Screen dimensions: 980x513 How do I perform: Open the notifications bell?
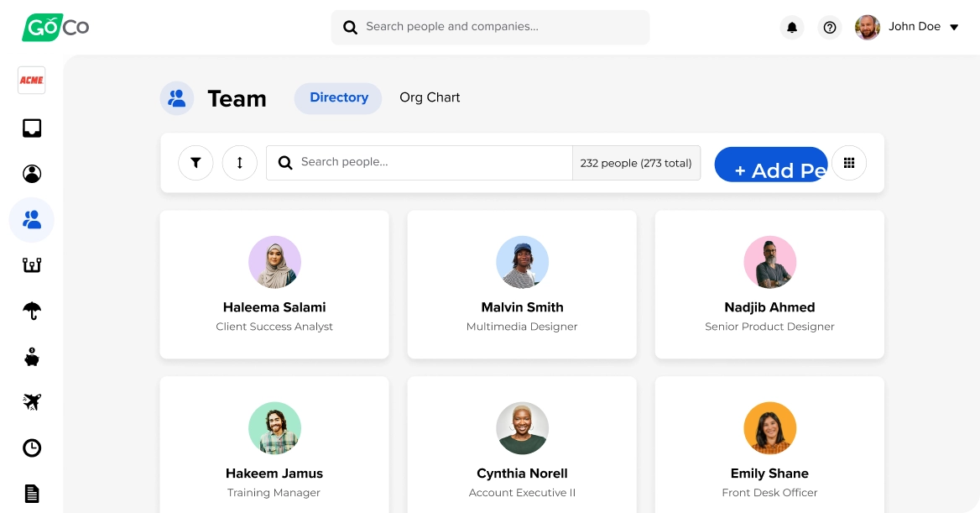(x=791, y=27)
